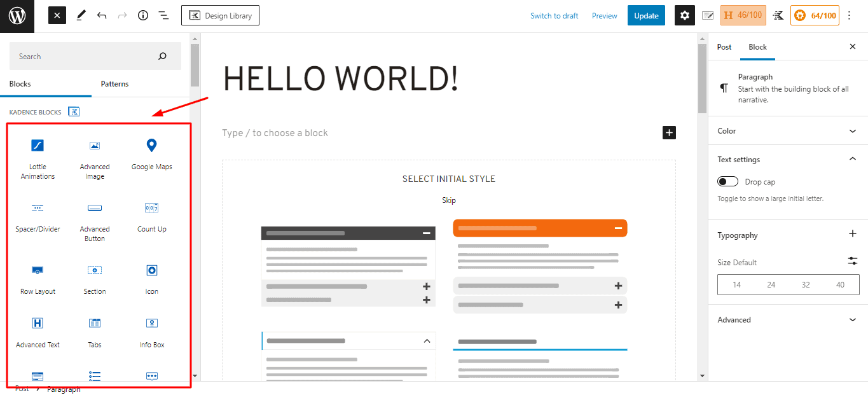Insert the Lottie Animations block
The width and height of the screenshot is (868, 395).
38,159
